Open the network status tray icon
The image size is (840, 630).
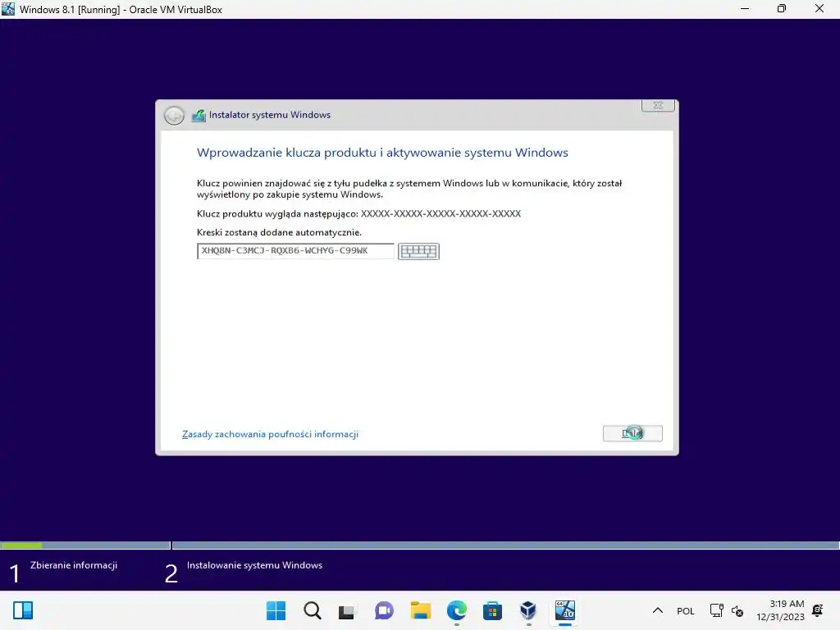coord(716,610)
